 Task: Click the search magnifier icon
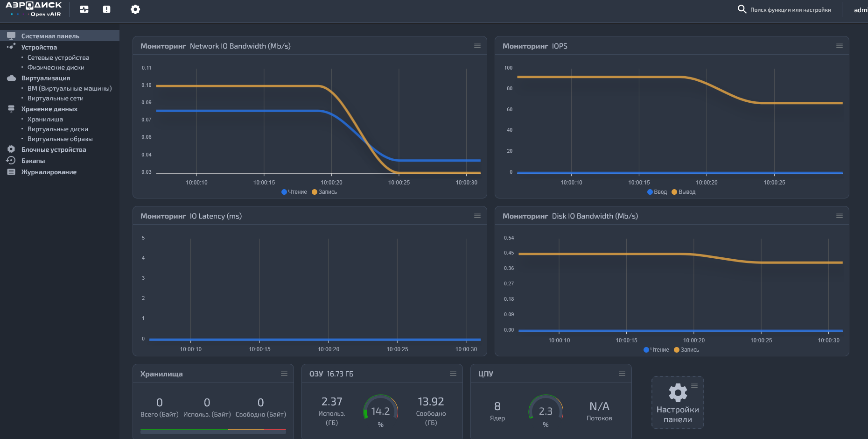click(x=742, y=9)
